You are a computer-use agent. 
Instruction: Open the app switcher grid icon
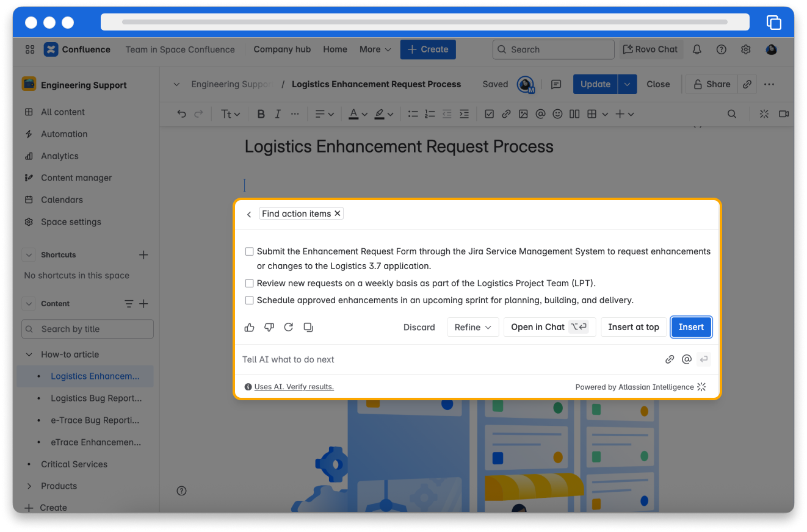(30, 49)
